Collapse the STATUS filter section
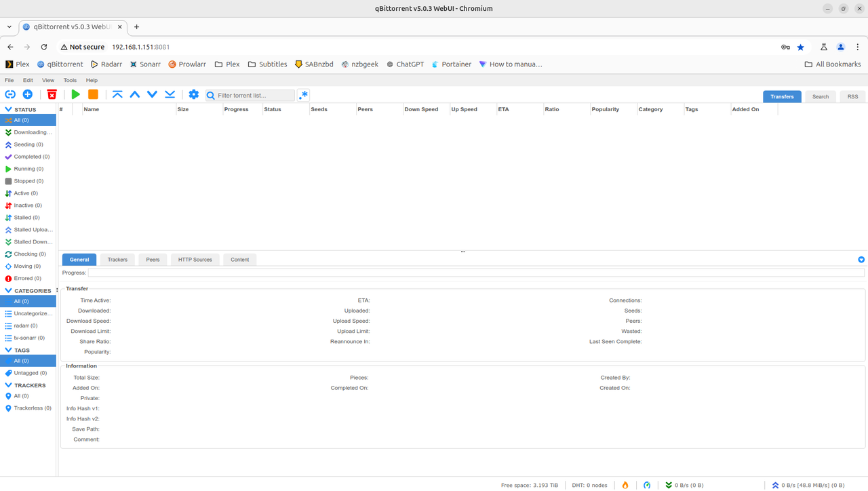 click(x=9, y=109)
